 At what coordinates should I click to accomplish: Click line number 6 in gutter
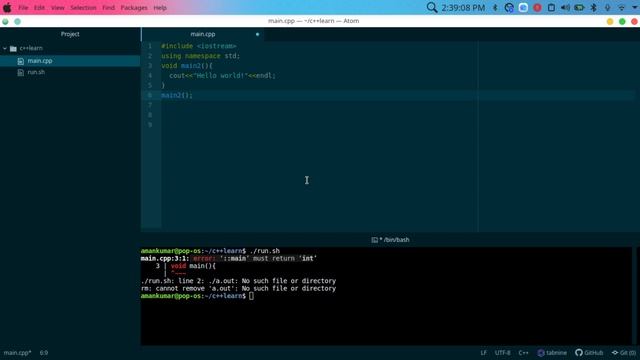click(150, 95)
